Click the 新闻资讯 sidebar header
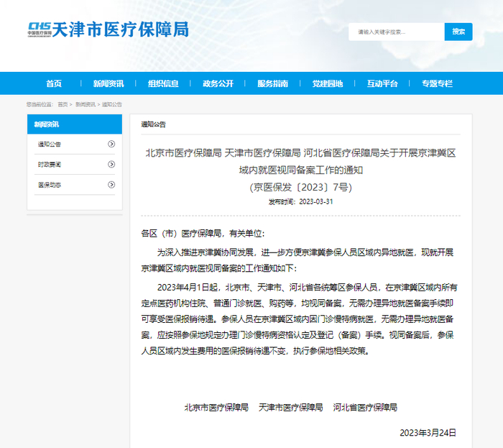This screenshot has width=503, height=448. (x=75, y=124)
